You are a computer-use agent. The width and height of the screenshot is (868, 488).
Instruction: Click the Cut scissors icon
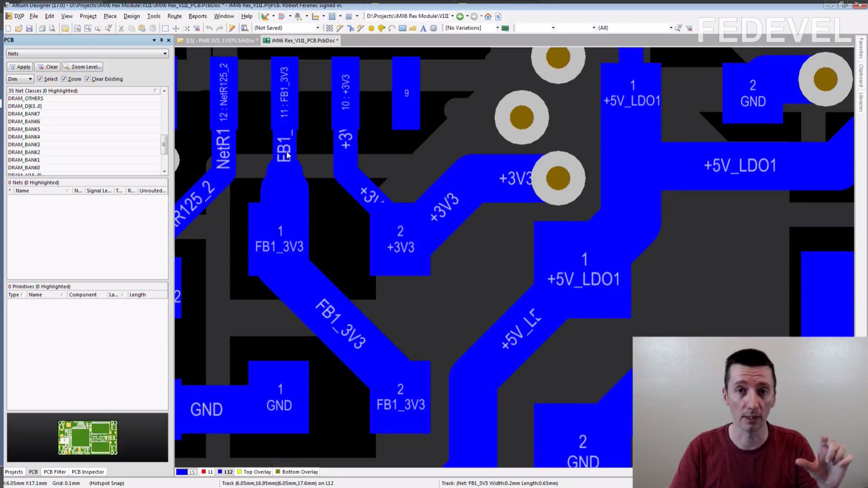tap(121, 28)
